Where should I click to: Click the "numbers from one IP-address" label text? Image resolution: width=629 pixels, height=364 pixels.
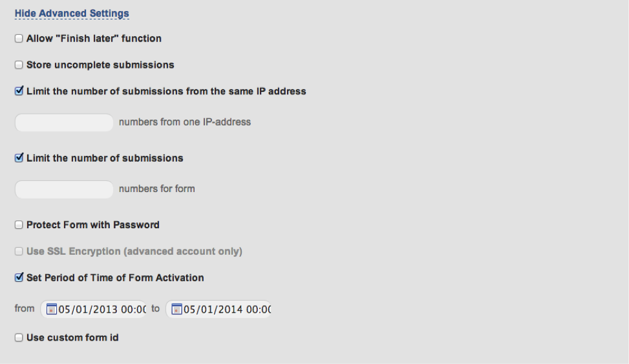point(184,122)
